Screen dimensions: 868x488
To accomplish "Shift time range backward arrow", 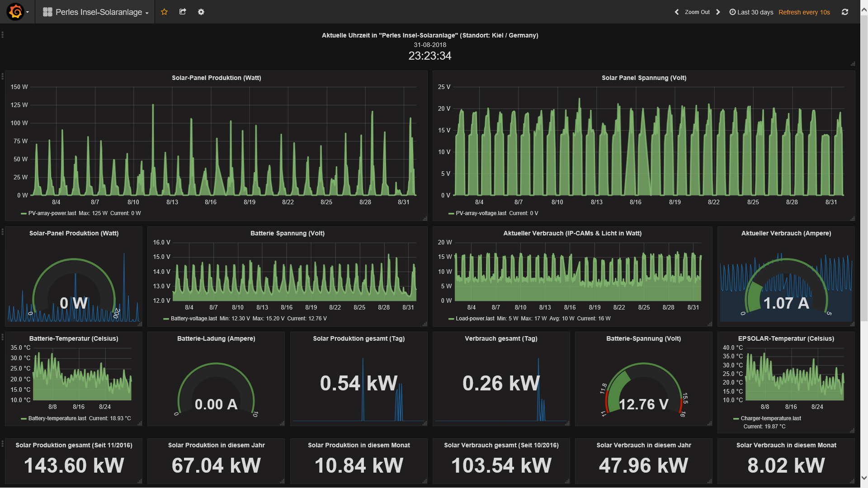I will [677, 12].
